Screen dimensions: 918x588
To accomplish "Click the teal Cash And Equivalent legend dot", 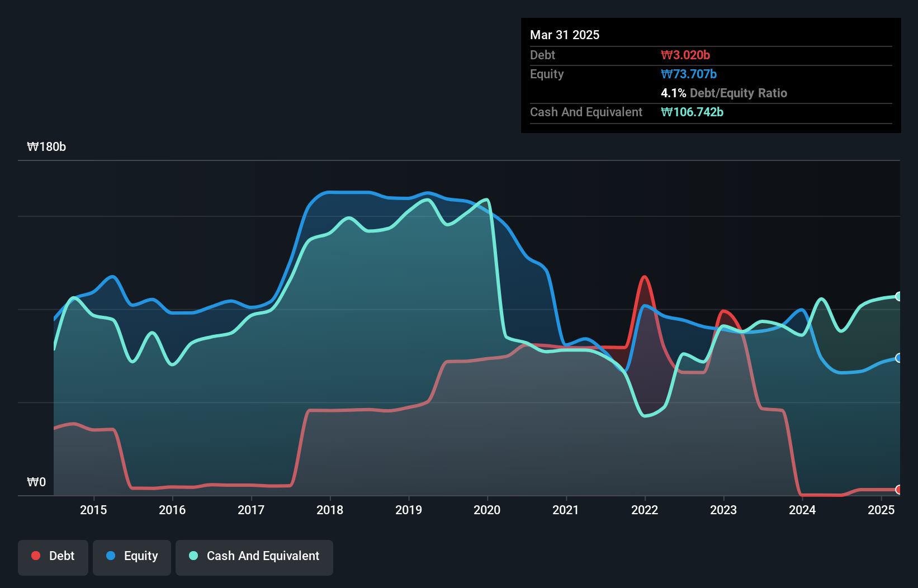I will click(x=193, y=556).
